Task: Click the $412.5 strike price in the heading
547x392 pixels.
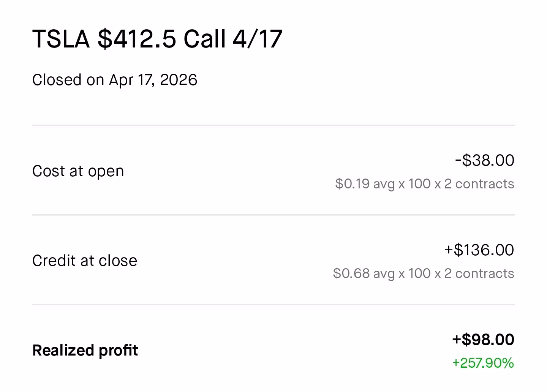Action: tap(137, 39)
